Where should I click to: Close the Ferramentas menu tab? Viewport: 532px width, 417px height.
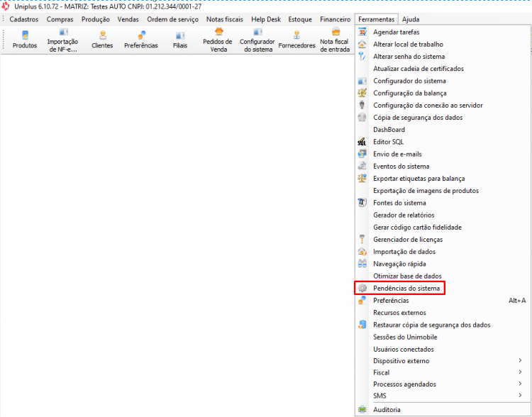(376, 19)
